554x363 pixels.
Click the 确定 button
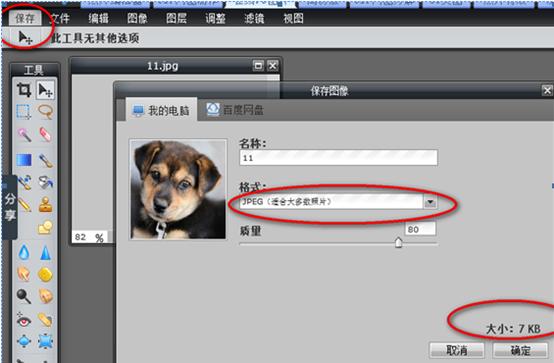tap(520, 350)
